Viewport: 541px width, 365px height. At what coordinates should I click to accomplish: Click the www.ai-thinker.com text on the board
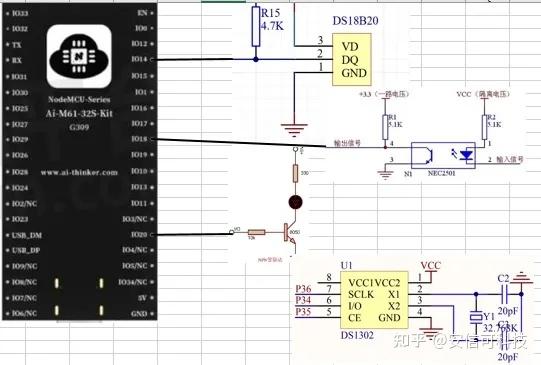[79, 172]
